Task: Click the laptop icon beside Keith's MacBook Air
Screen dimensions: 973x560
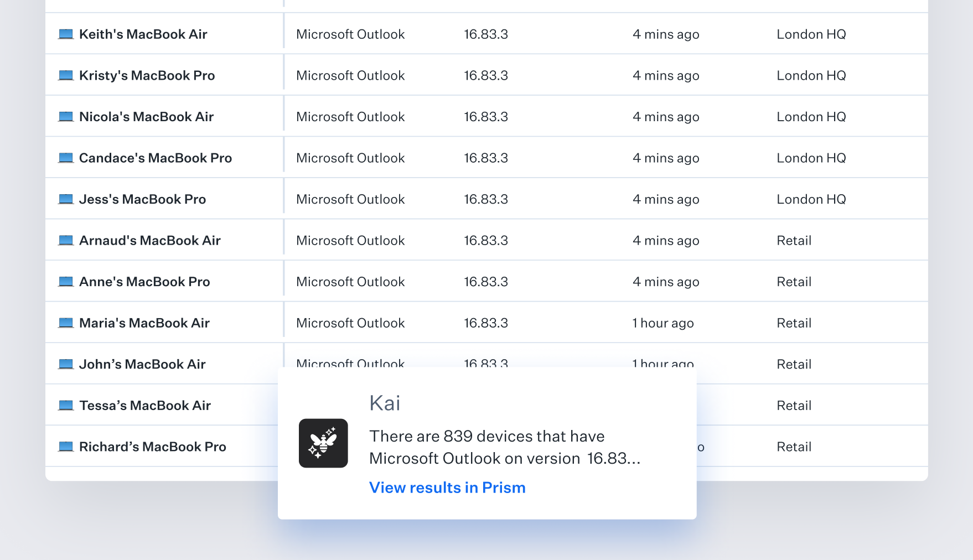Action: 66,34
